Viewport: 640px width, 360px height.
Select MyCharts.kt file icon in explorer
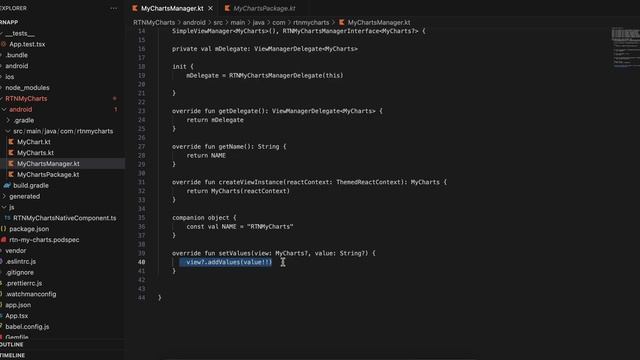pos(11,153)
